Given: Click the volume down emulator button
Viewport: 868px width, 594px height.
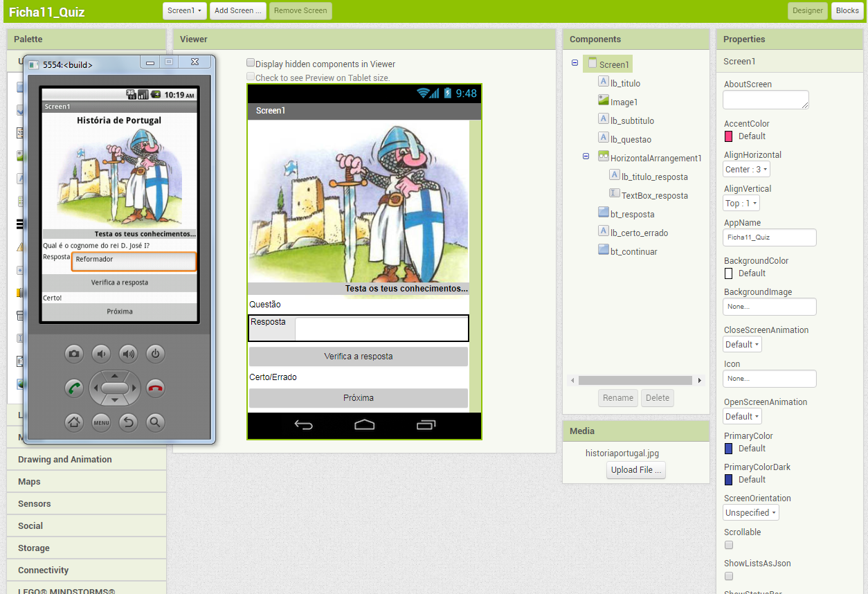Looking at the screenshot, I should (102, 354).
